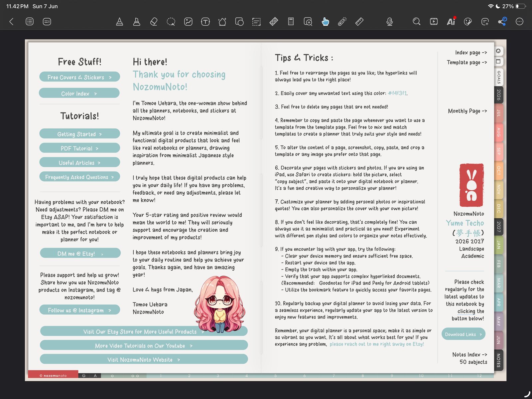Select the Eraser tool
This screenshot has height=399, width=532.
154,22
